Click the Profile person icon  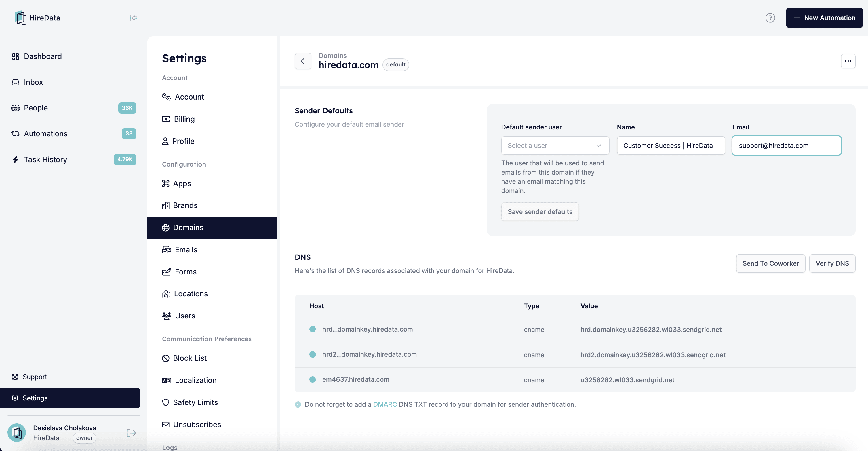[165, 141]
